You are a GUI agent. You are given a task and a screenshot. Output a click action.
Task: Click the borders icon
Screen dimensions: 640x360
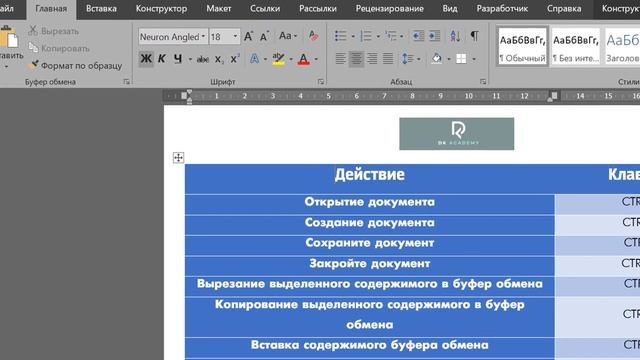tap(461, 59)
